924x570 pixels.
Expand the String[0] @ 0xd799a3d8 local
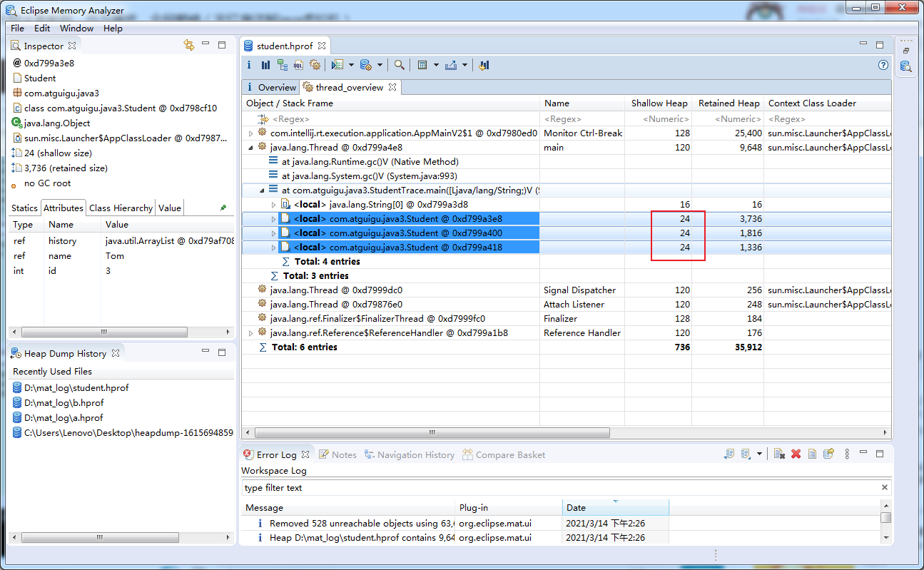(x=273, y=205)
